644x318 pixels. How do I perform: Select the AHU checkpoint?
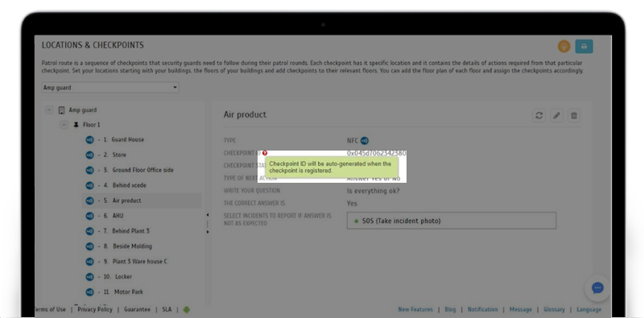pos(118,216)
